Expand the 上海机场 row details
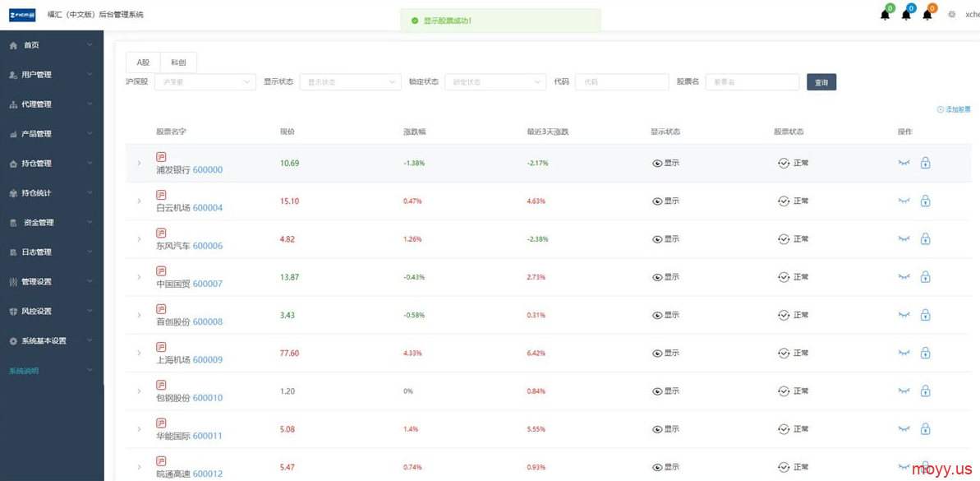The width and height of the screenshot is (980, 481). tap(140, 354)
